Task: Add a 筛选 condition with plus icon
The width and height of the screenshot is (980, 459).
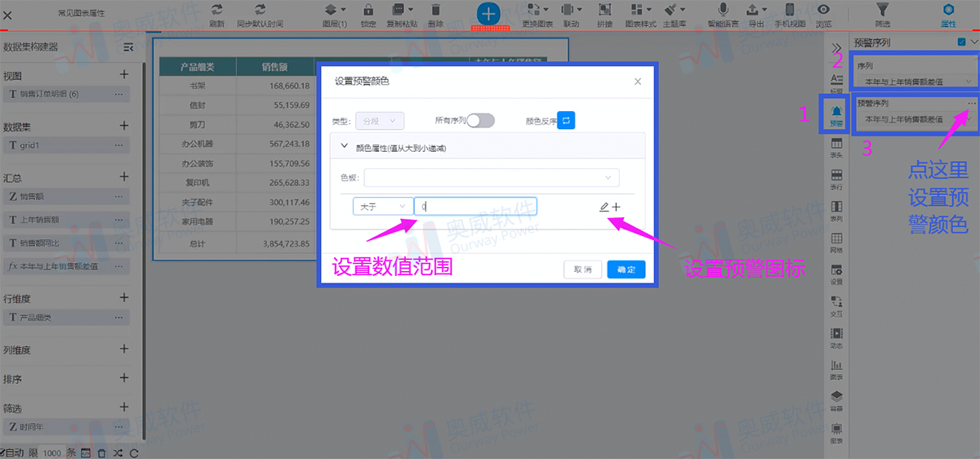Action: [124, 408]
